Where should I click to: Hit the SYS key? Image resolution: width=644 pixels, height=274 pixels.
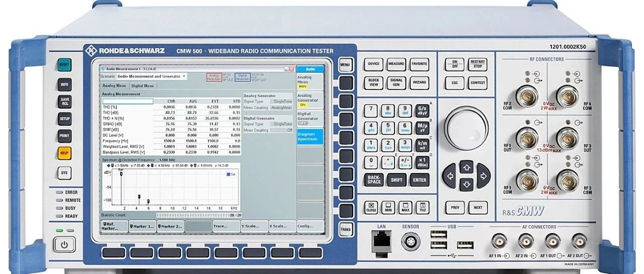click(64, 173)
